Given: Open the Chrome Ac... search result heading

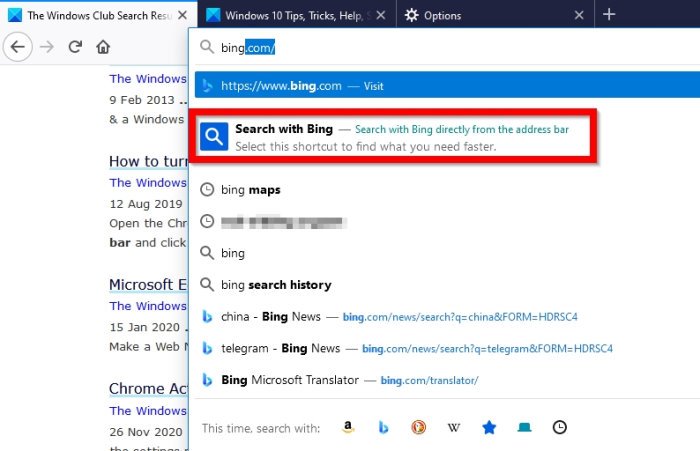Looking at the screenshot, I should [148, 388].
